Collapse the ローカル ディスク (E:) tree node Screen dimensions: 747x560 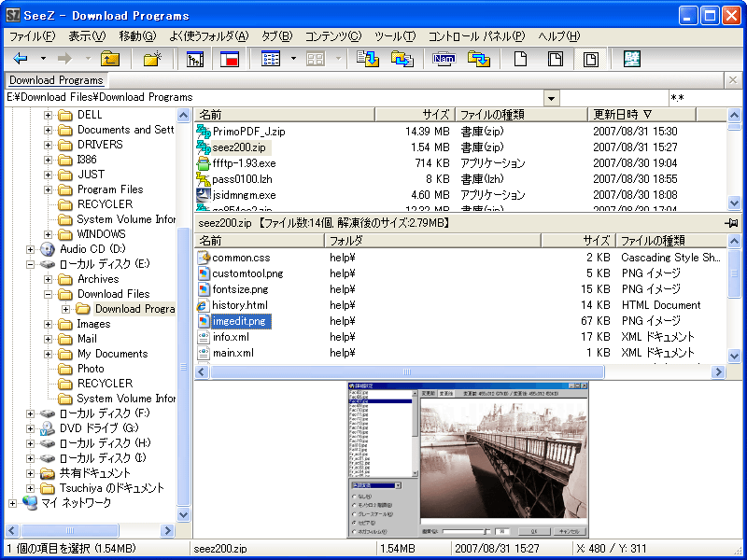point(31,264)
